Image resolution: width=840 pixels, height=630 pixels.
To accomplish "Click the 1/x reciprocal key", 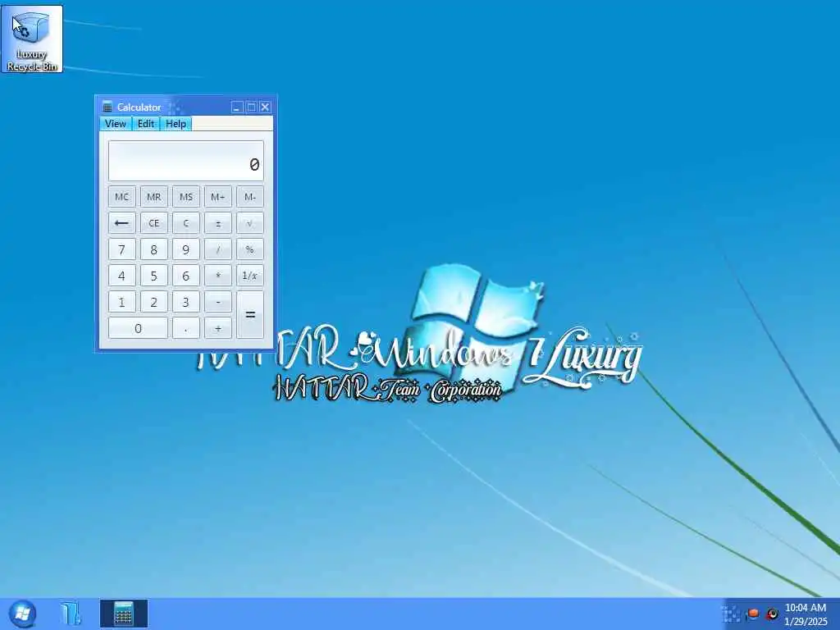I will tap(250, 276).
